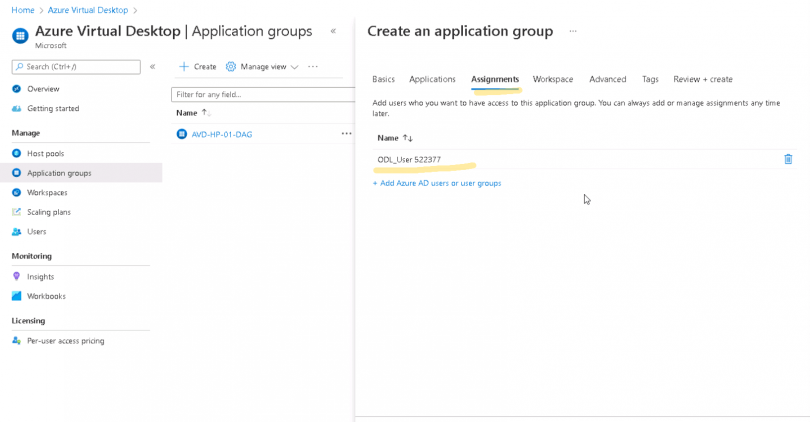
Task: Open Insights under Monitoring
Action: (40, 277)
